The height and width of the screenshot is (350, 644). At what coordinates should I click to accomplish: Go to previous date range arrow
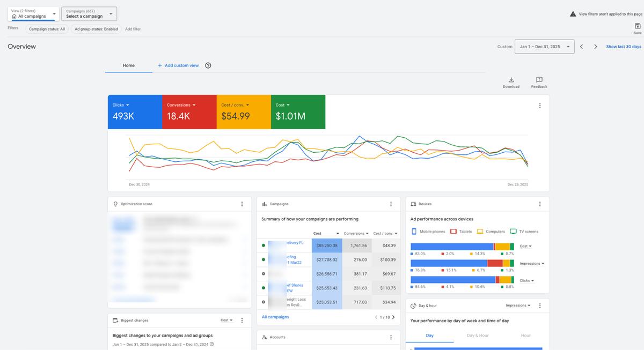(581, 47)
